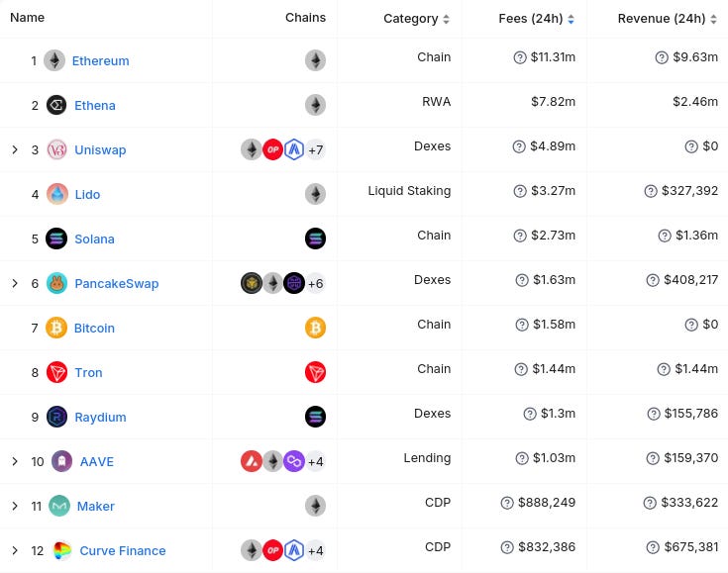The width and height of the screenshot is (728, 573).
Task: Click help icon beside Maker fees $888,249
Action: [x=507, y=503]
